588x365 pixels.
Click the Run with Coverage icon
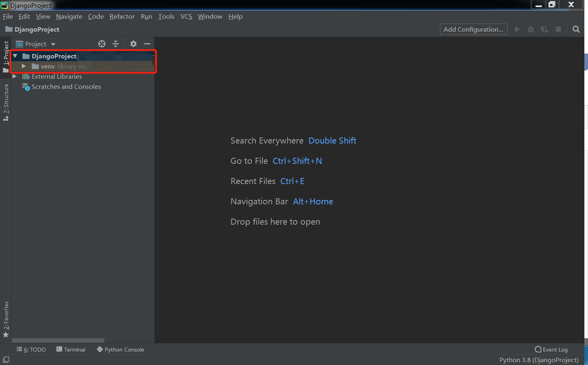tap(545, 29)
